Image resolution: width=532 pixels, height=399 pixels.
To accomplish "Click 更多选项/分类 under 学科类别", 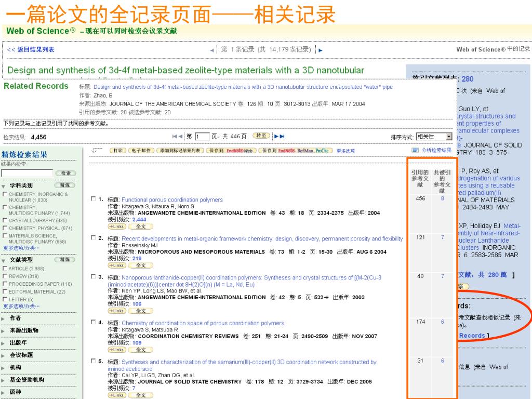I will pos(21,248).
